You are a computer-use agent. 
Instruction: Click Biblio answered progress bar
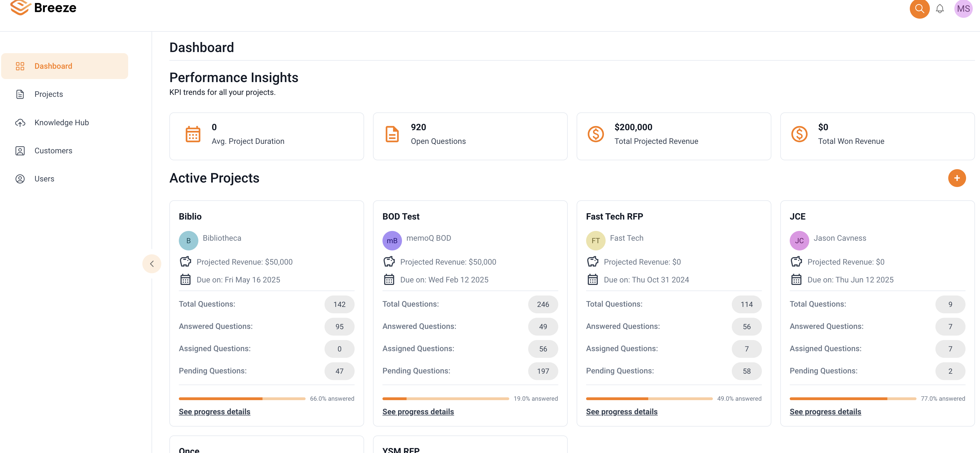(x=242, y=398)
